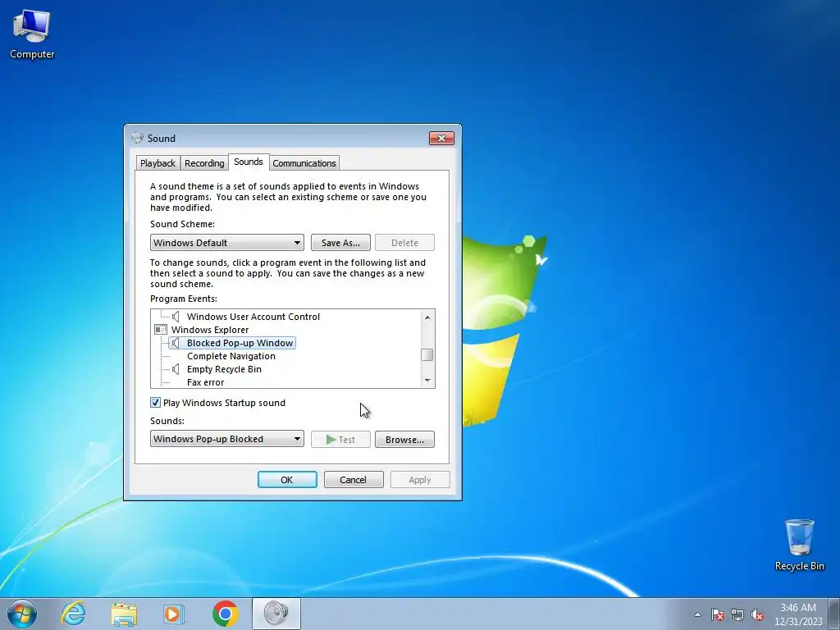Click speaker icon beside Blocked Pop-up Window
The width and height of the screenshot is (840, 630).
[176, 343]
